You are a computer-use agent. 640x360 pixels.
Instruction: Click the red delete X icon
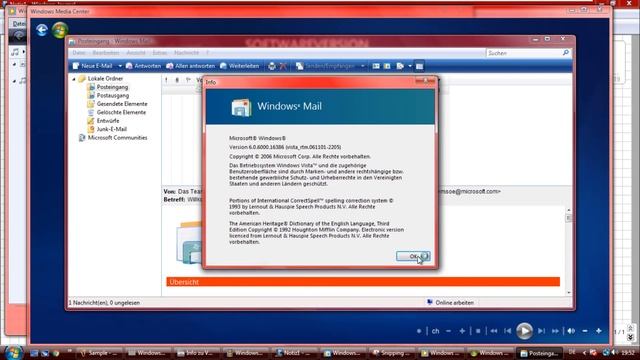(283, 66)
